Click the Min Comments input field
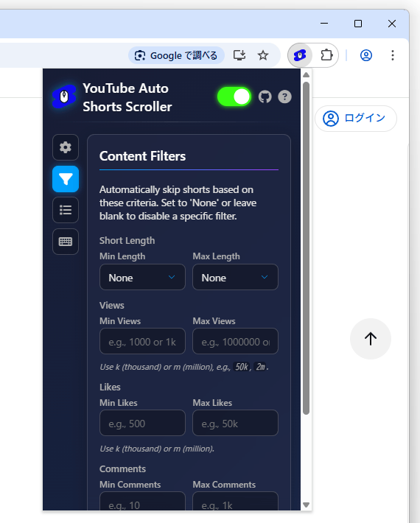This screenshot has width=420, height=523. point(142,501)
